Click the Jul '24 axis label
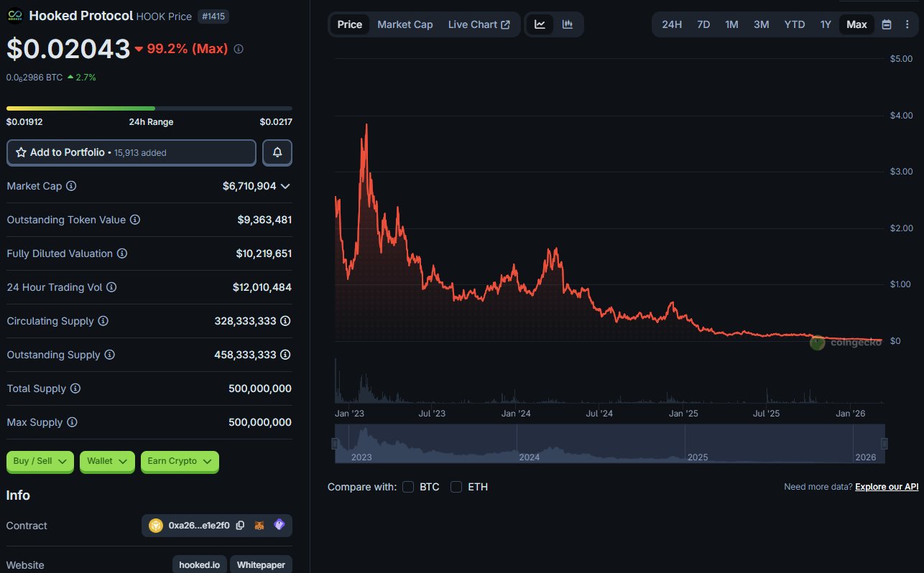 point(599,414)
